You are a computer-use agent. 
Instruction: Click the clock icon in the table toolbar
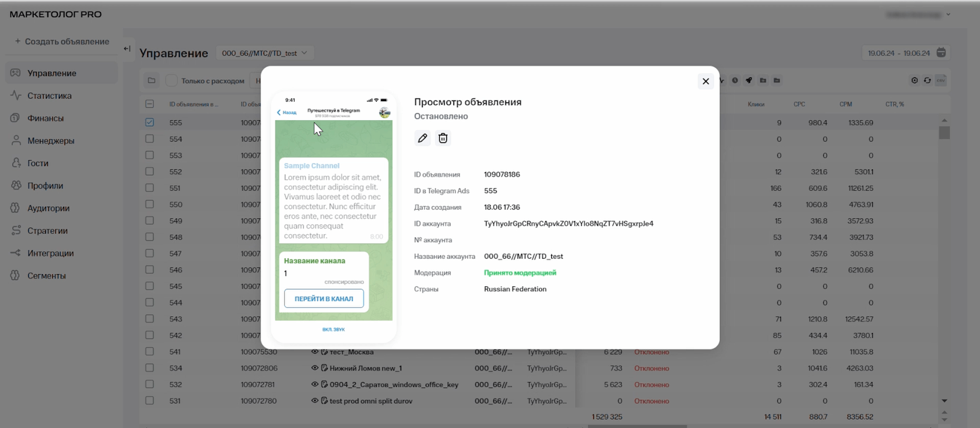click(735, 80)
